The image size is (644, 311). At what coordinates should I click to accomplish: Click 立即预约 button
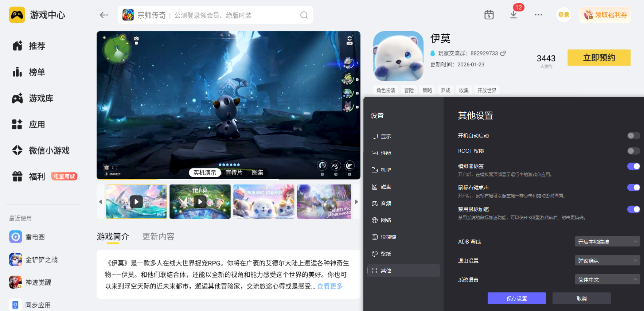coord(599,58)
